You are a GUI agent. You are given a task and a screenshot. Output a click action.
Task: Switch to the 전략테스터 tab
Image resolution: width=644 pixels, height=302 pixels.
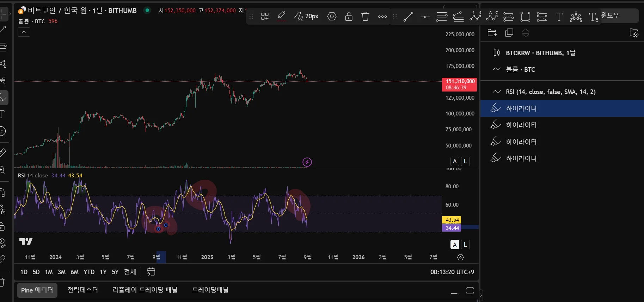tap(82, 290)
